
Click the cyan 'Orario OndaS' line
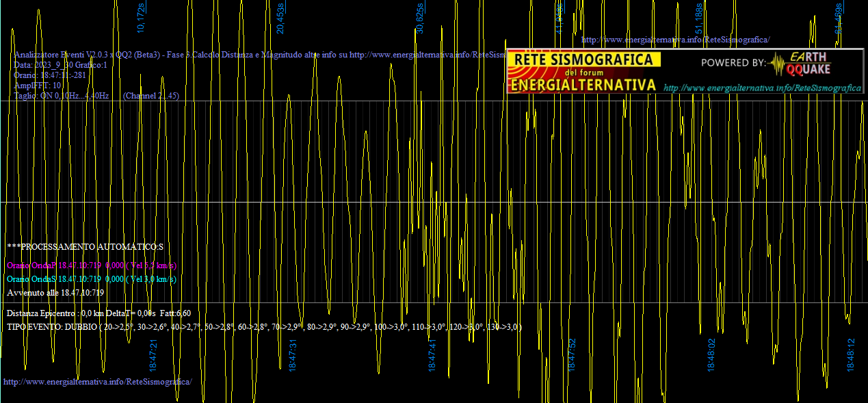[92, 279]
